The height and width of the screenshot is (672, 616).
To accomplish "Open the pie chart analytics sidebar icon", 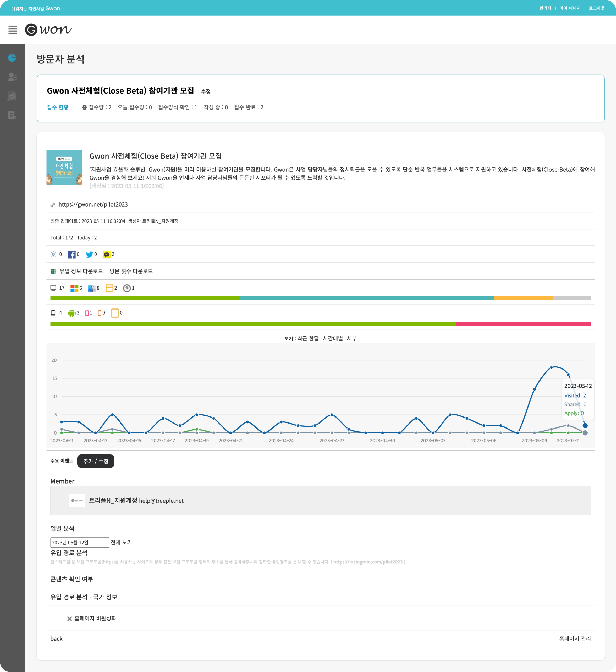I will tap(12, 58).
